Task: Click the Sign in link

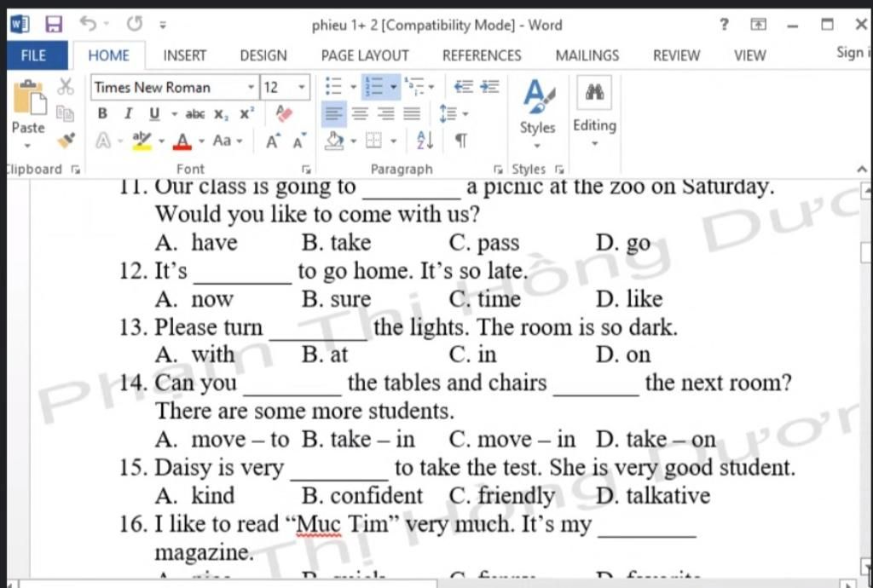Action: (x=853, y=53)
